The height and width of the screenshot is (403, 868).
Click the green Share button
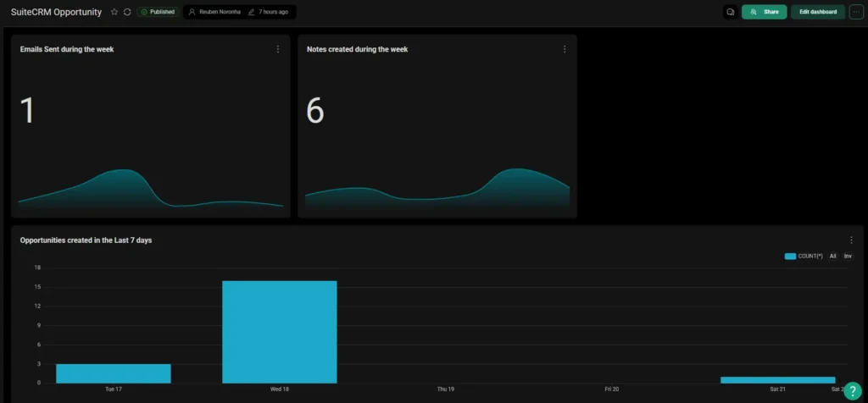(x=764, y=12)
